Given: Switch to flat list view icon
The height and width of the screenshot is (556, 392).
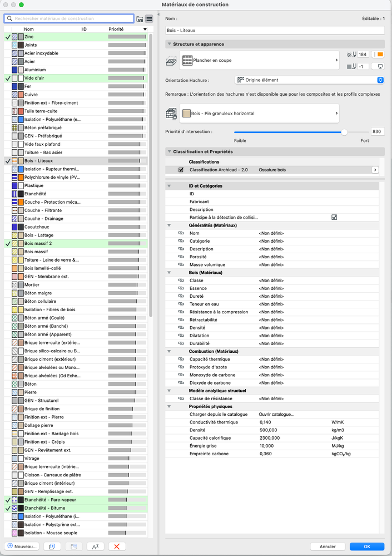Looking at the screenshot, I should (148, 19).
